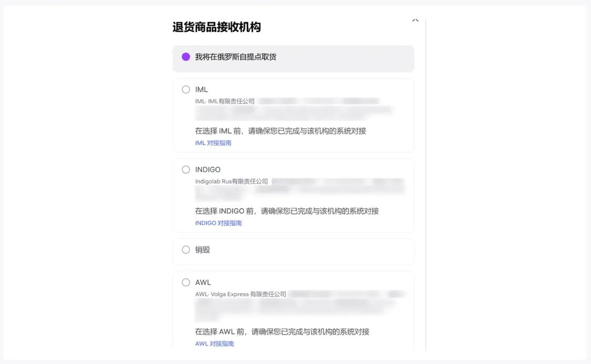Viewport: 591px width, 364px height.
Task: Select the IML radio button
Action: click(186, 90)
